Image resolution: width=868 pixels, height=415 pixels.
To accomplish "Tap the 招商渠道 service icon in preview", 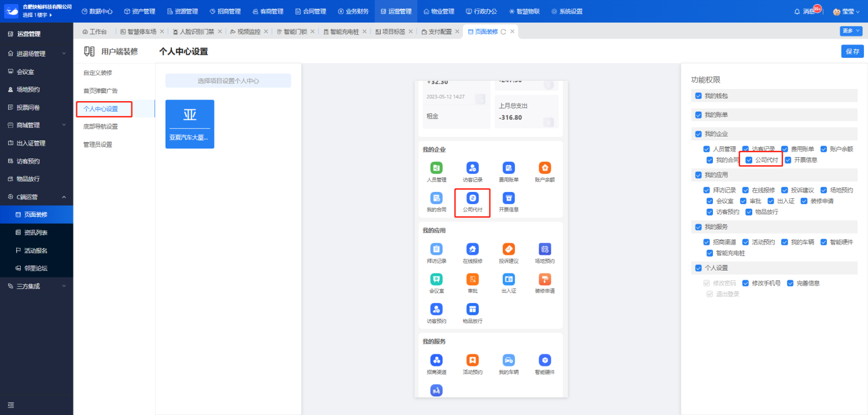I will click(436, 360).
